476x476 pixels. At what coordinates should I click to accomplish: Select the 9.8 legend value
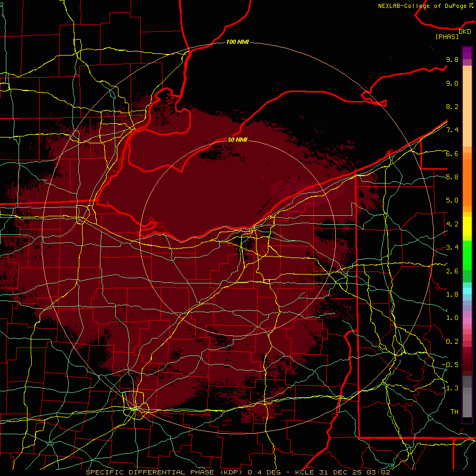pos(452,59)
